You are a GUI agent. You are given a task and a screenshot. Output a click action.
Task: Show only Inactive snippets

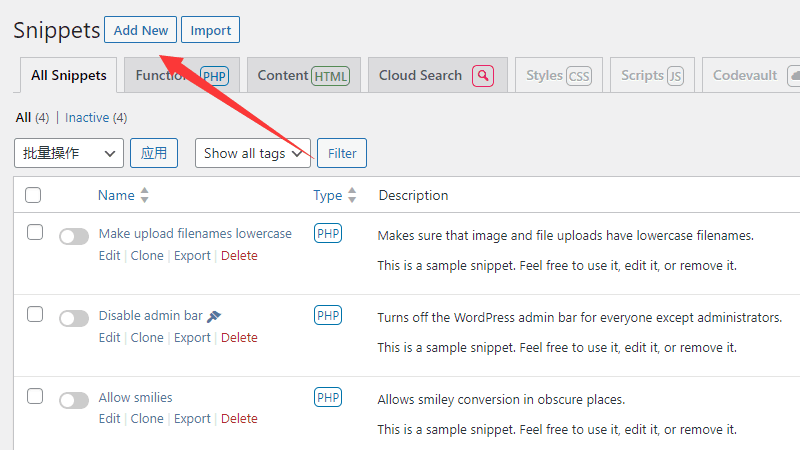[x=87, y=117]
